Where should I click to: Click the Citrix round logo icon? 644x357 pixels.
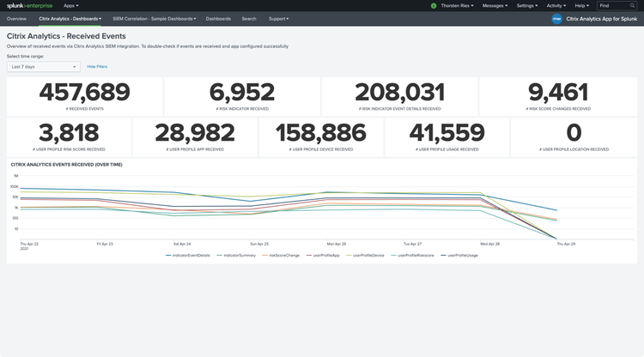click(556, 19)
